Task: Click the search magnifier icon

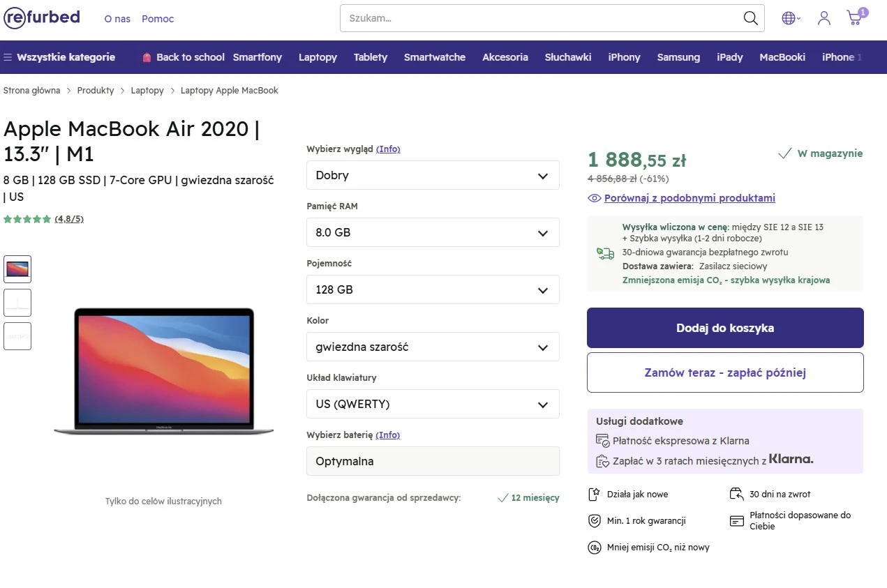Action: (x=750, y=18)
